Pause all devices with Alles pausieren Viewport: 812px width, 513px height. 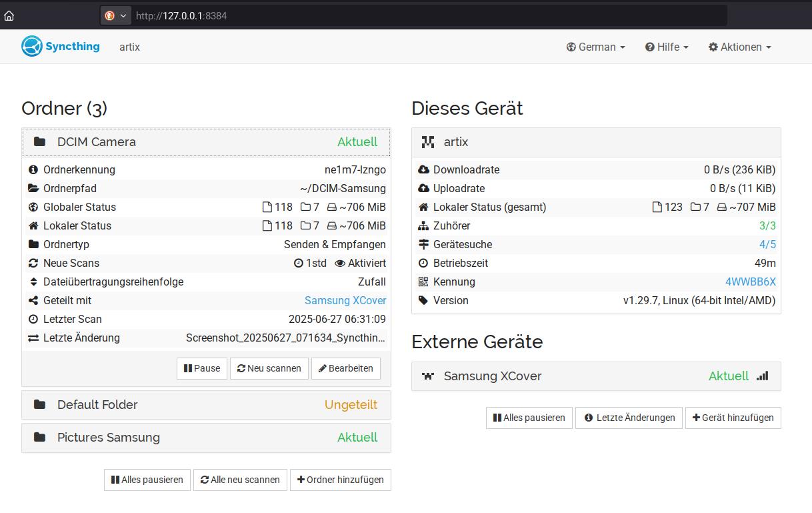[x=529, y=418]
